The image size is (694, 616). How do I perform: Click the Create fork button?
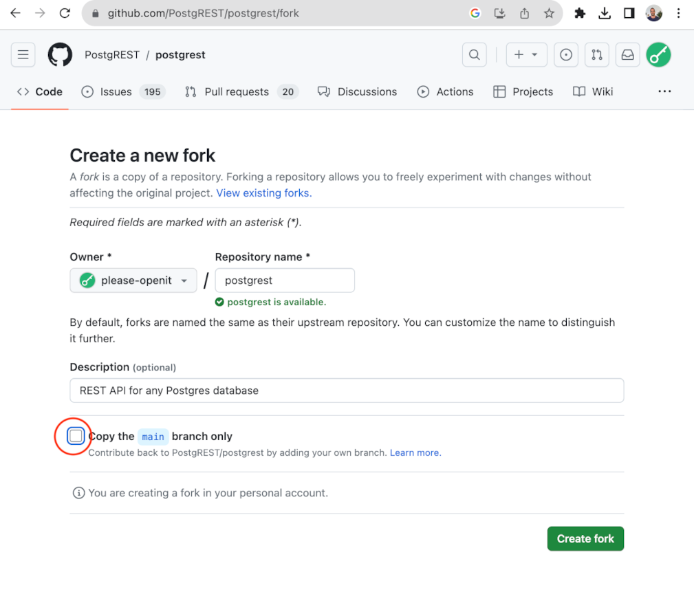[x=585, y=538]
